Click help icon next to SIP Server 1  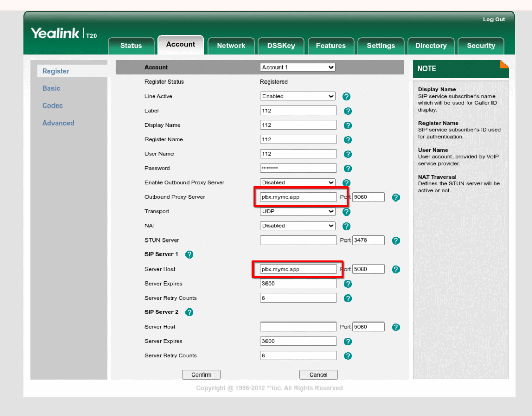[x=189, y=254]
